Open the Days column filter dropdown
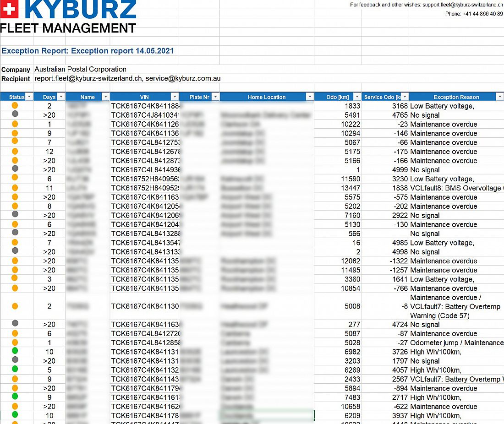This screenshot has height=424, width=504. (x=61, y=97)
